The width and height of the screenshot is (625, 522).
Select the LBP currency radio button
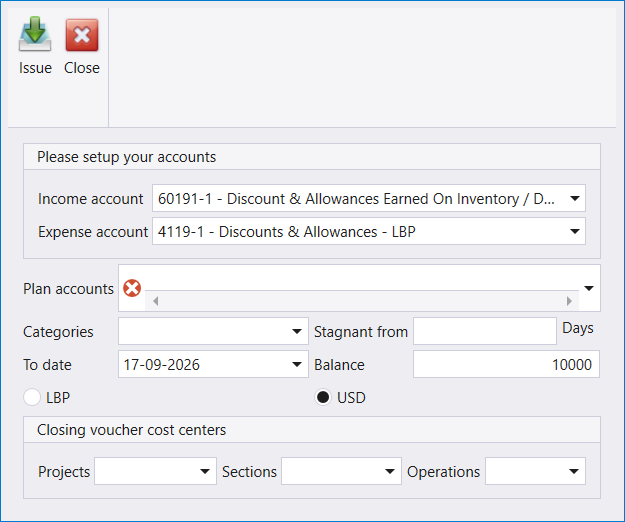(x=32, y=397)
